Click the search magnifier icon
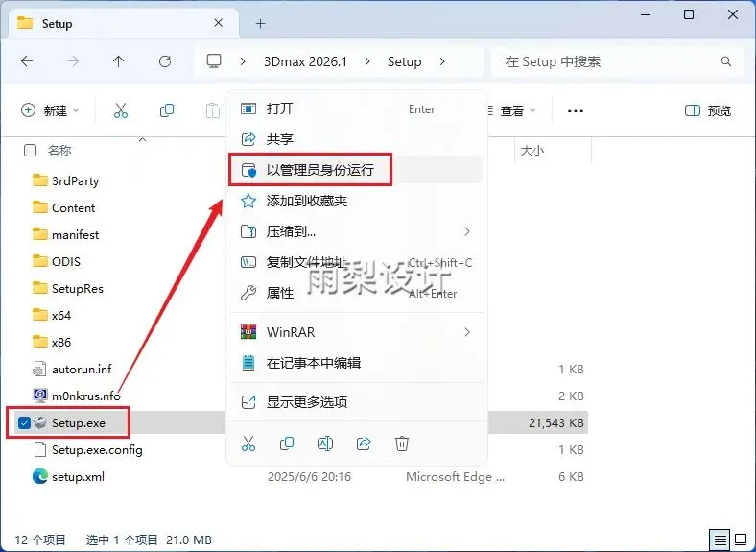The height and width of the screenshot is (552, 756). [725, 61]
